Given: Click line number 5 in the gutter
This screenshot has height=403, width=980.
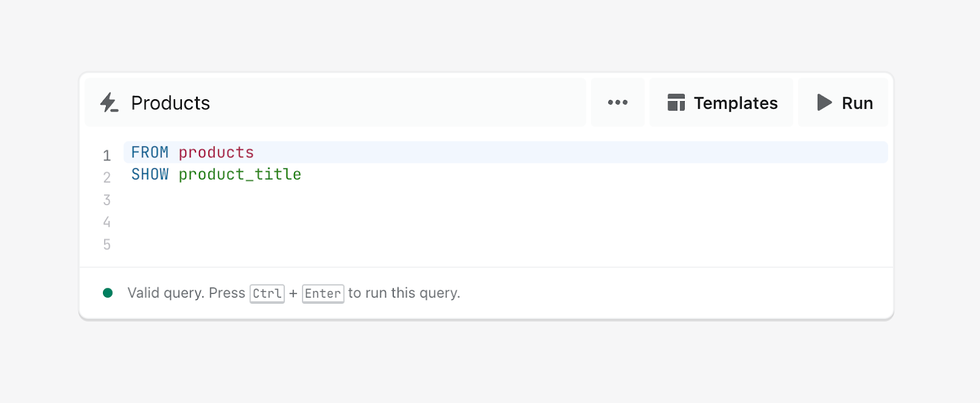Looking at the screenshot, I should (107, 244).
